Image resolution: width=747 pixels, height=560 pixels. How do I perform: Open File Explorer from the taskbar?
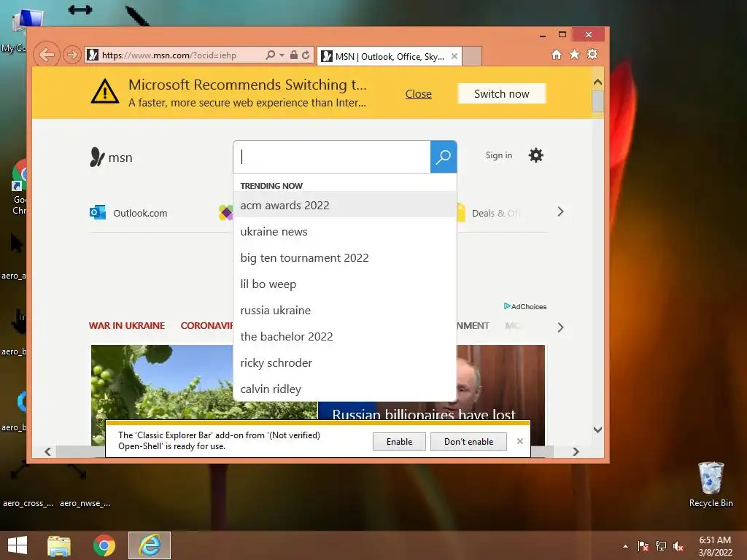point(59,545)
